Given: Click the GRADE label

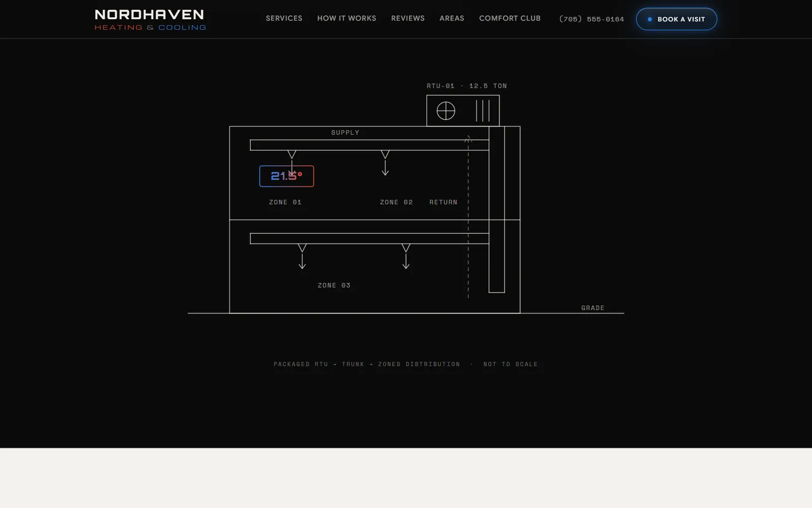Looking at the screenshot, I should tap(593, 308).
